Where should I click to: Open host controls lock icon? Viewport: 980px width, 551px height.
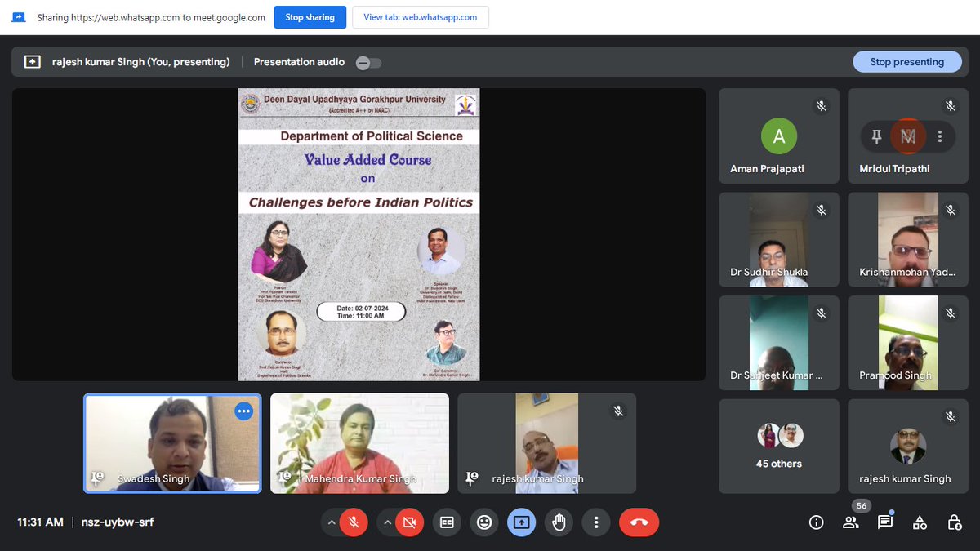point(954,522)
